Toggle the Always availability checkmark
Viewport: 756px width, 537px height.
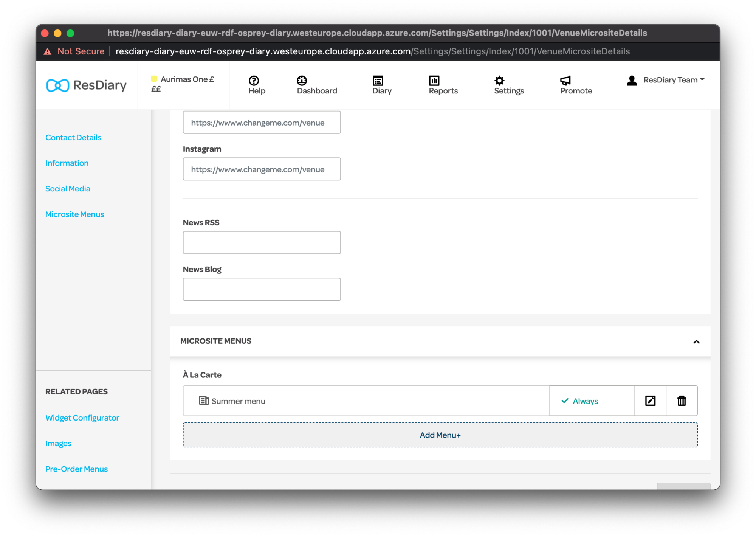click(x=565, y=401)
